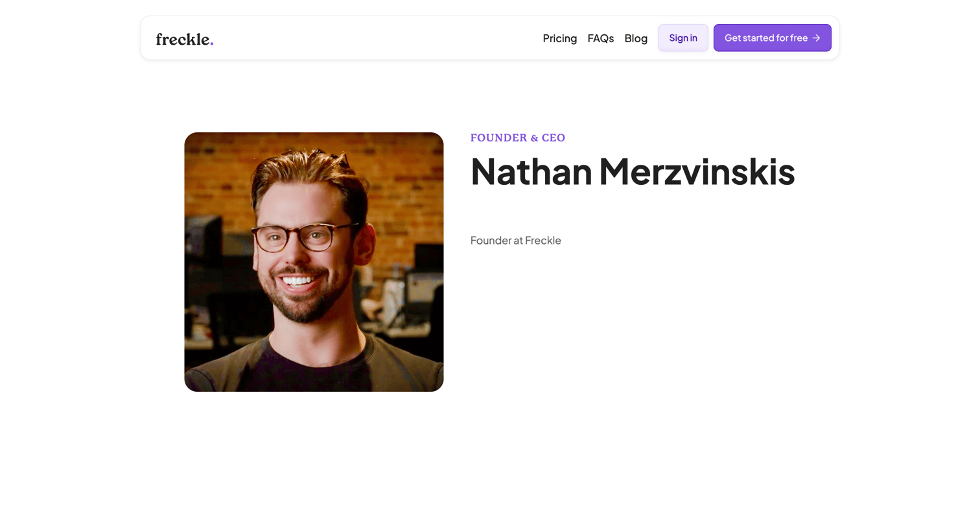The height and width of the screenshot is (528, 980).
Task: Click the FOUNDER & CEO label
Action: [x=518, y=138]
